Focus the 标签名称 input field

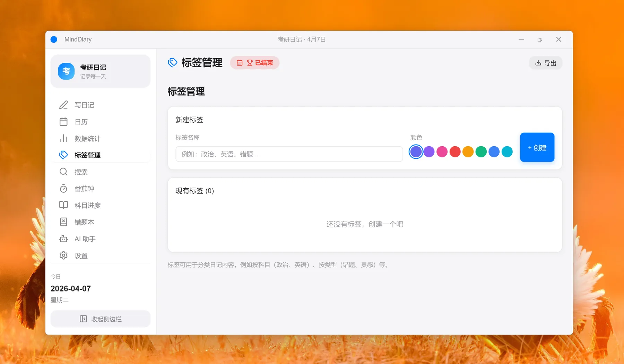(289, 154)
